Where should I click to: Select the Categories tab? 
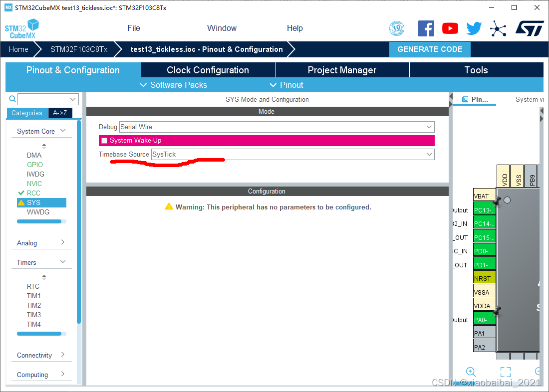27,113
